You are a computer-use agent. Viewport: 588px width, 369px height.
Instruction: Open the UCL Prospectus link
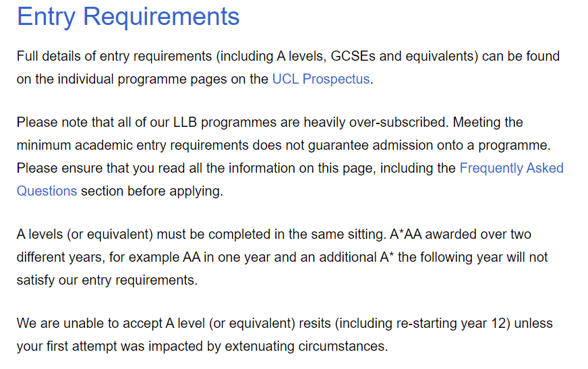320,79
